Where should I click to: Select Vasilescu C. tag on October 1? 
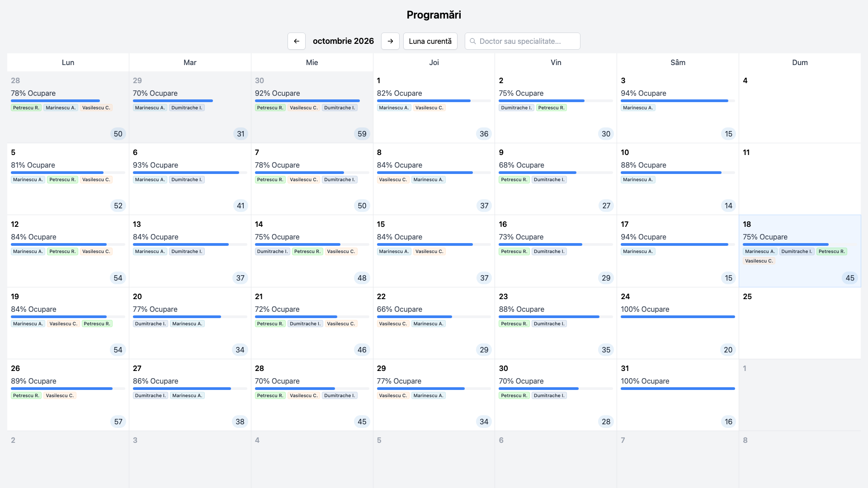pyautogui.click(x=429, y=108)
